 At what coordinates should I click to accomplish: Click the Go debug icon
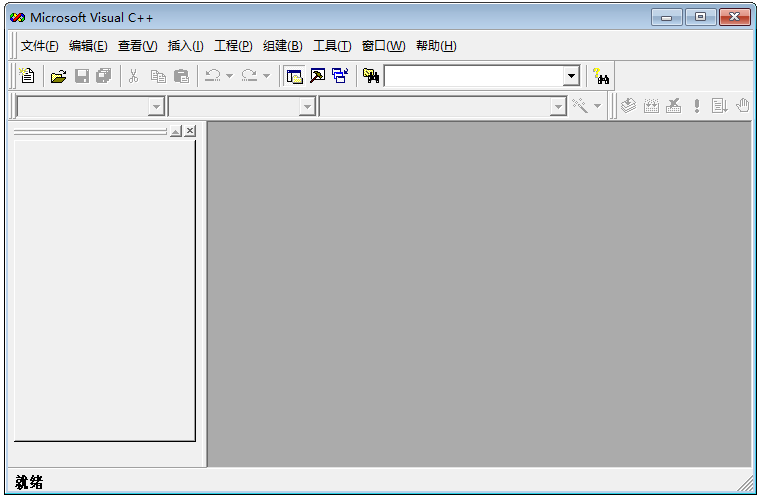[x=719, y=106]
